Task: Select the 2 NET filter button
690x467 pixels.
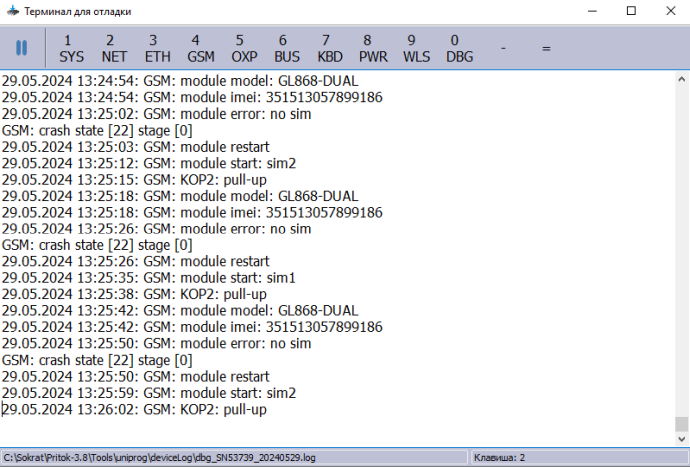Action: tap(114, 48)
